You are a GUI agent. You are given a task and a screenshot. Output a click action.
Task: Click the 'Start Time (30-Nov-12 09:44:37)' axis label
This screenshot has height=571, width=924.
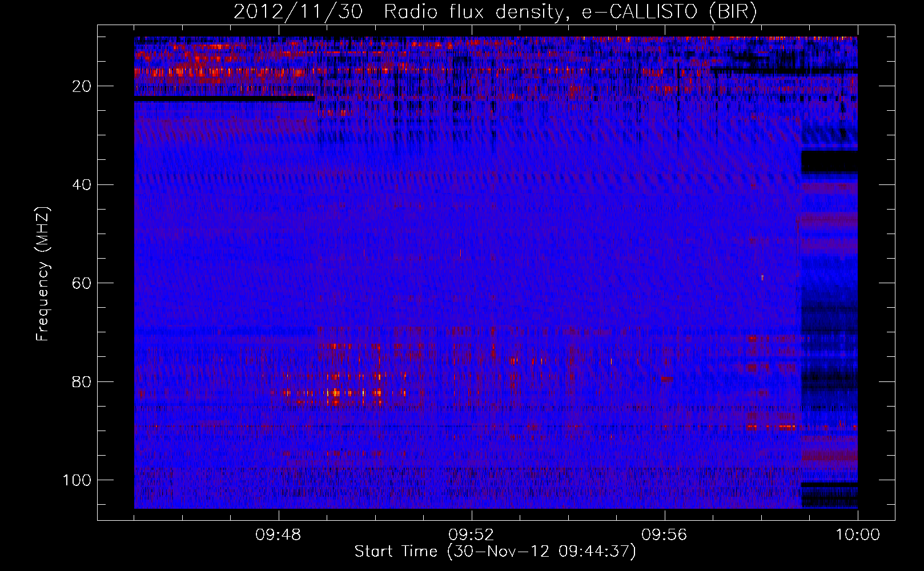(495, 552)
